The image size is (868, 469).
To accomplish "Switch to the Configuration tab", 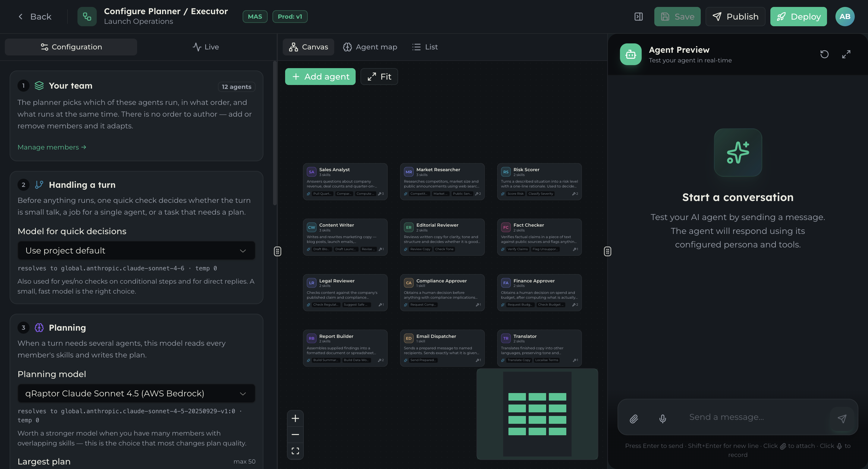I will pyautogui.click(x=71, y=47).
